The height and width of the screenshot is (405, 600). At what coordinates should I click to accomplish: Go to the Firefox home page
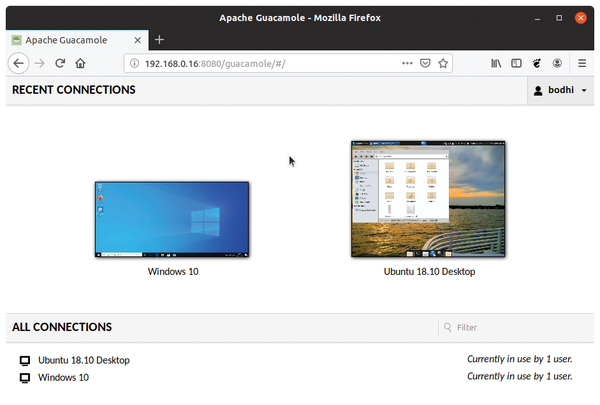(80, 62)
